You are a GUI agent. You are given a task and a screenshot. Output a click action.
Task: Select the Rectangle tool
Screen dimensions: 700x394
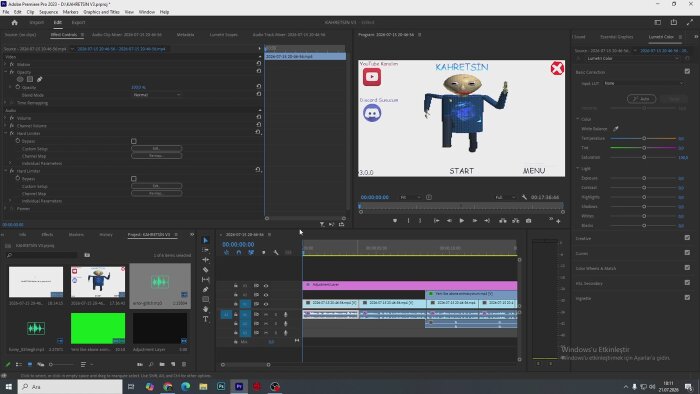tap(205, 299)
